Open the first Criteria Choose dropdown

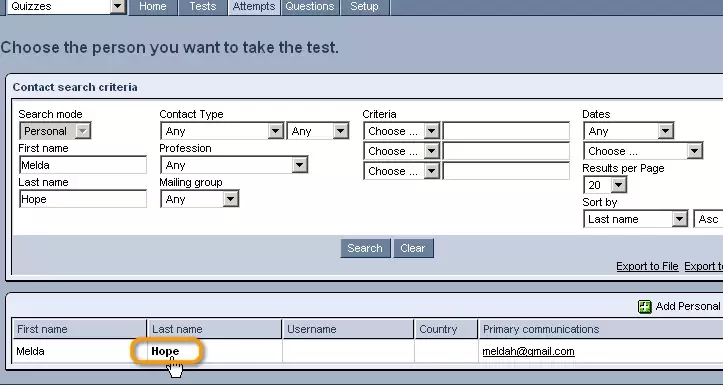click(402, 131)
